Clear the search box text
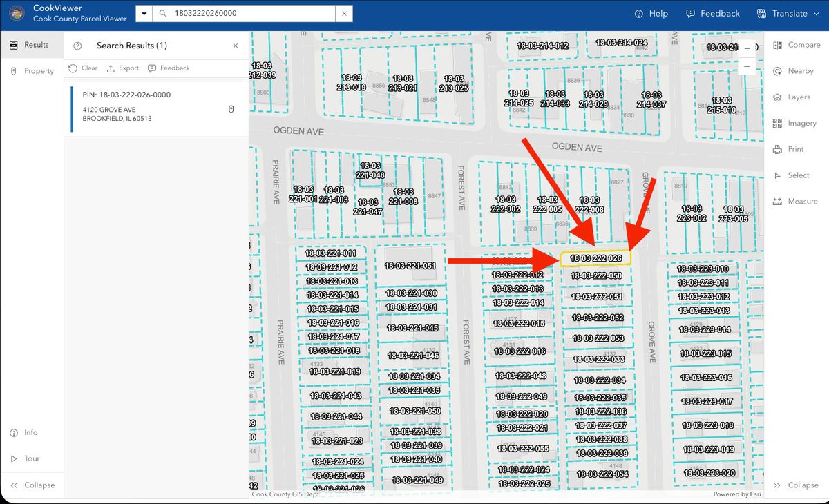 (x=344, y=14)
